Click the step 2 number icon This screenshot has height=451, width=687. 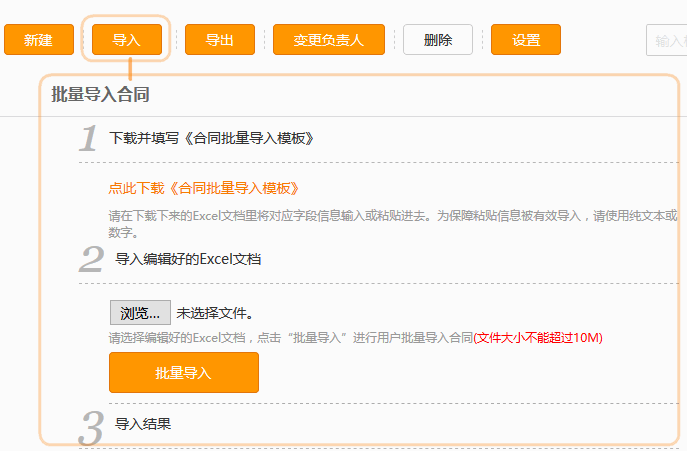pyautogui.click(x=92, y=260)
